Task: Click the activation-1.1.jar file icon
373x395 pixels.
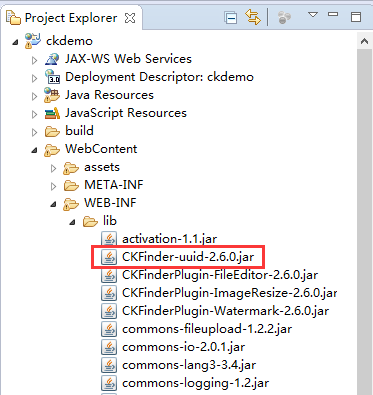Action: (x=109, y=239)
